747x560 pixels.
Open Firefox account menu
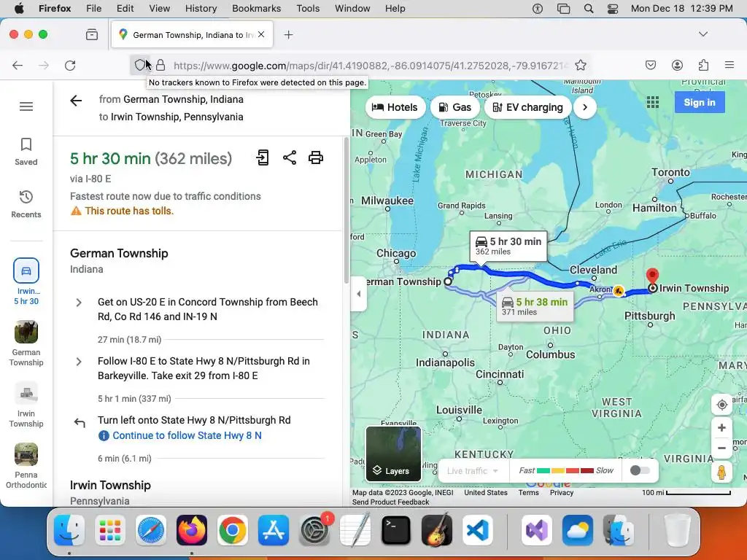(x=677, y=65)
